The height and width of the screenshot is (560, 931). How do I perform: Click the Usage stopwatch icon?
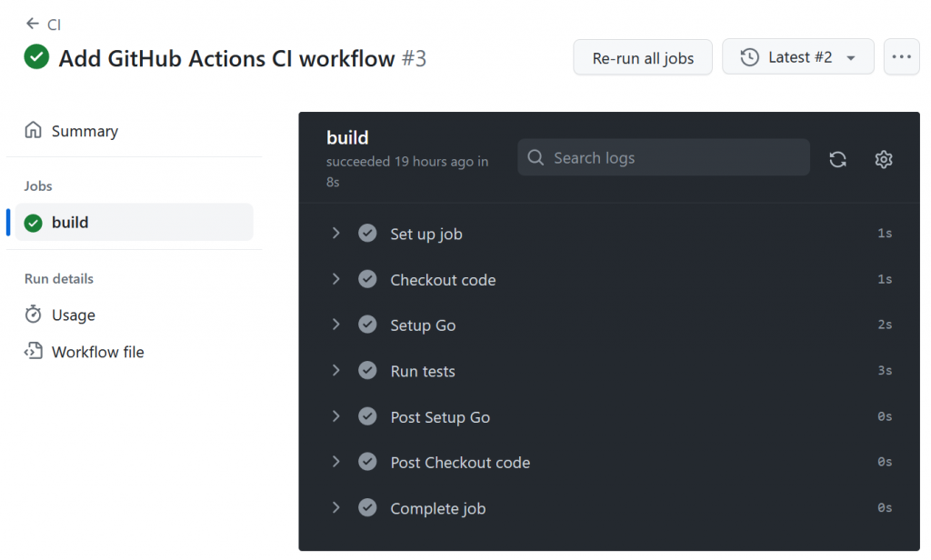34,315
